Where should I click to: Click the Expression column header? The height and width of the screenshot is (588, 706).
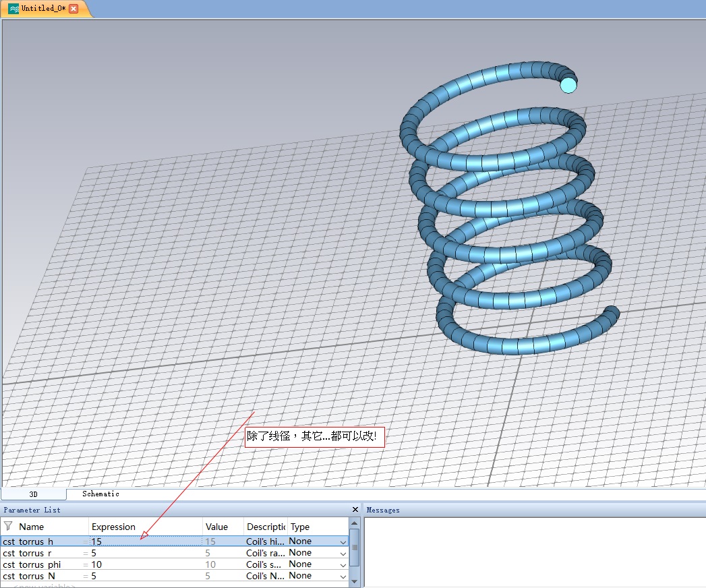113,527
